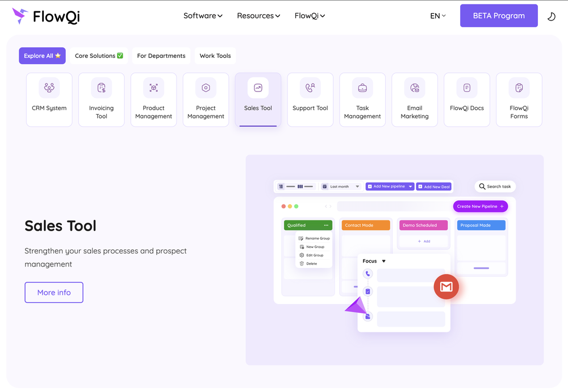Toggle dark mode with the moon icon

[551, 16]
